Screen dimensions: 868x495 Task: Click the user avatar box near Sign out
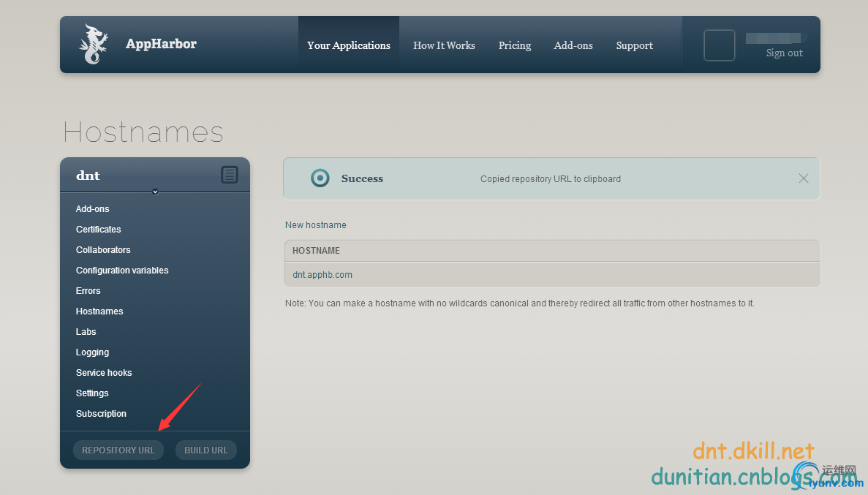point(719,45)
